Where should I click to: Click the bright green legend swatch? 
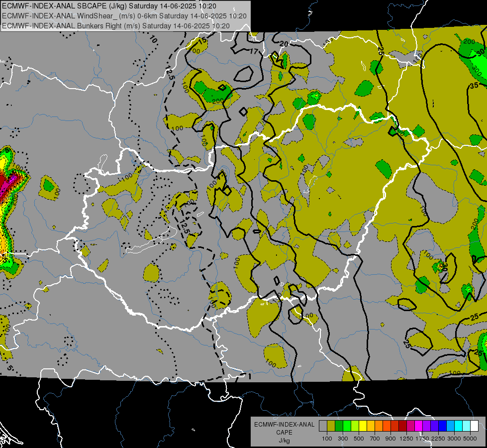[x=347, y=426]
